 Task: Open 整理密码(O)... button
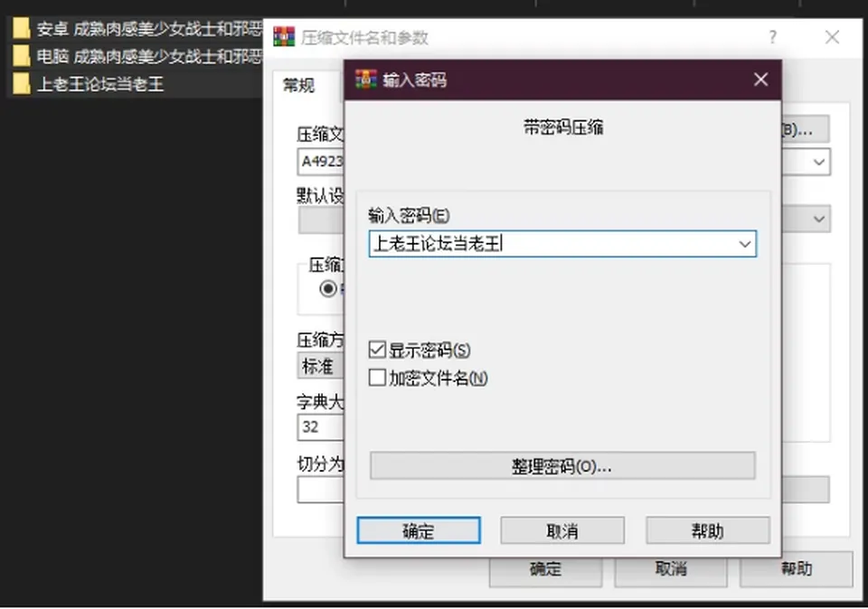(x=562, y=466)
